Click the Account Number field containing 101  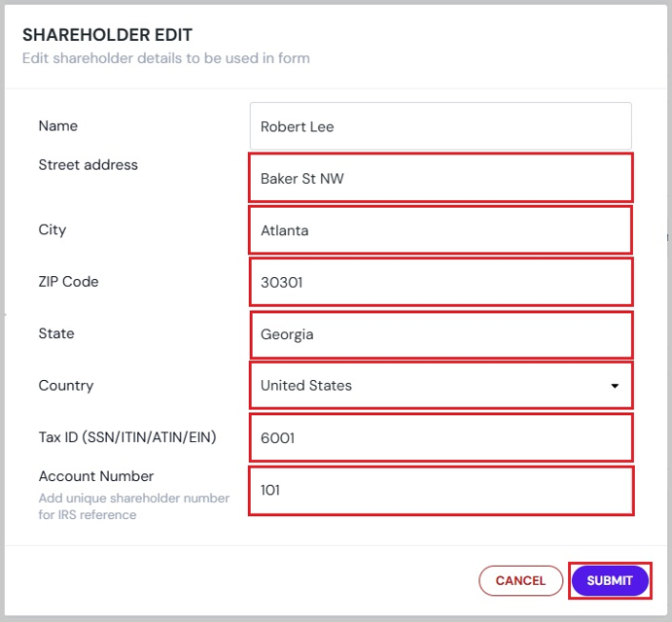pyautogui.click(x=441, y=491)
